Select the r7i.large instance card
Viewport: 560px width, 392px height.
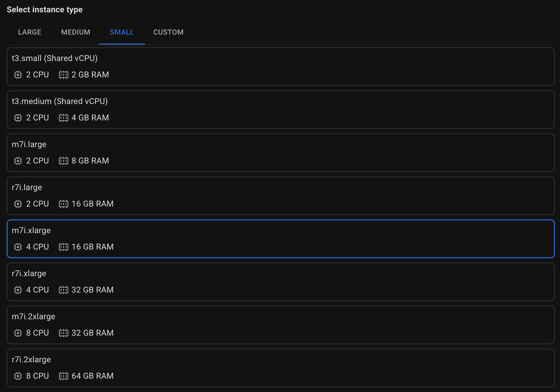pyautogui.click(x=281, y=196)
